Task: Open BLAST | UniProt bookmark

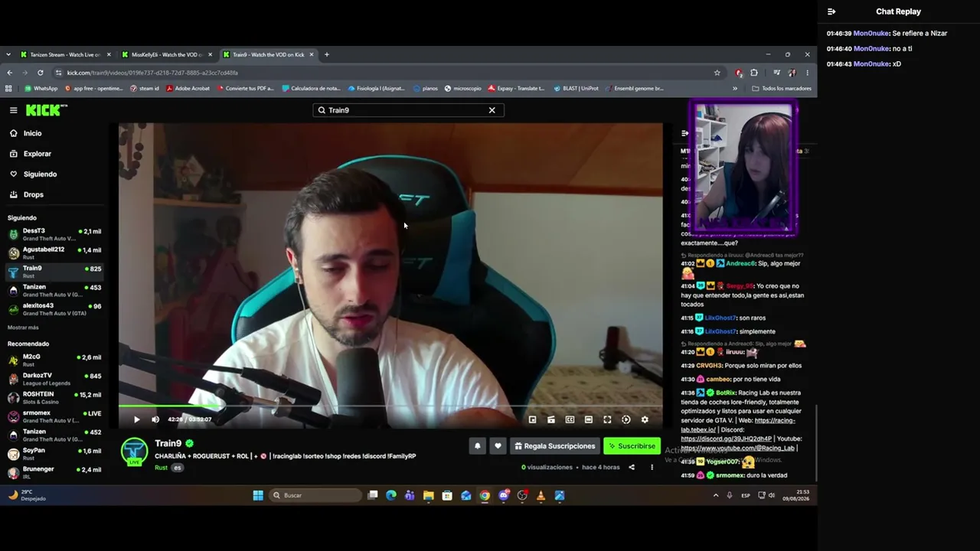Action: tap(575, 88)
